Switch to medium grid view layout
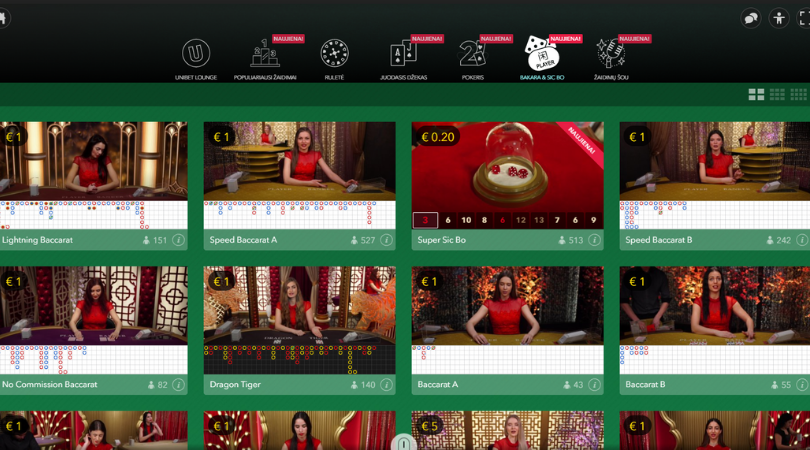The width and height of the screenshot is (810, 450). 777,94
